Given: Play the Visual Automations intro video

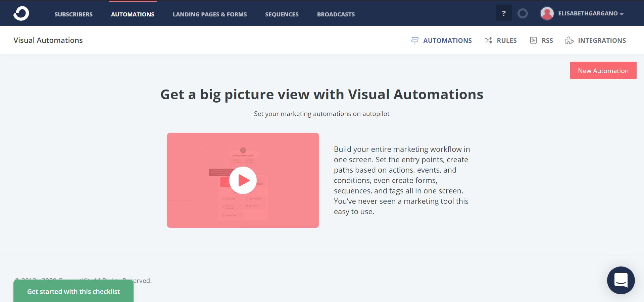Looking at the screenshot, I should [243, 180].
